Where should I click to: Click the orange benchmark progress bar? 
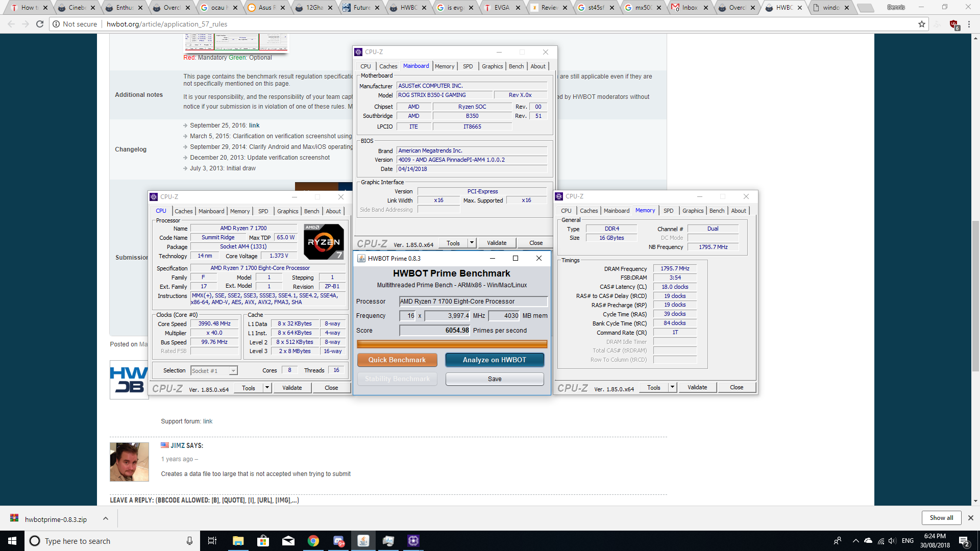[452, 344]
